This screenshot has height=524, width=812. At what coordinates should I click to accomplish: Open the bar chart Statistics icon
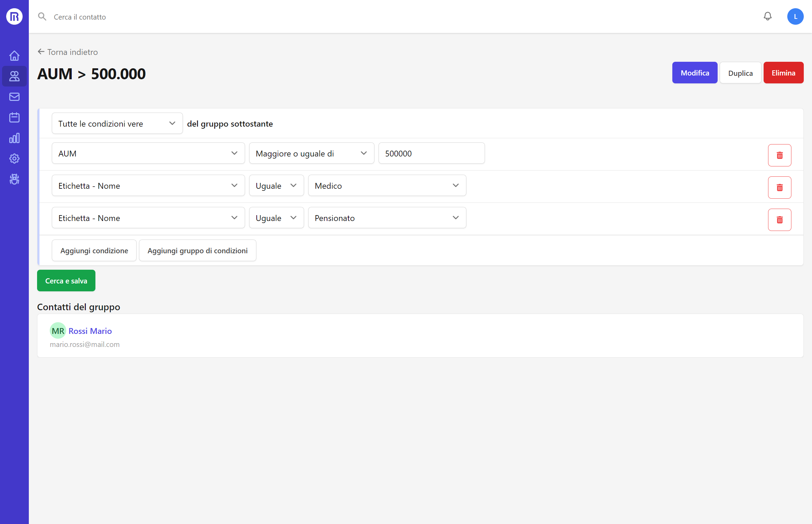(14, 138)
